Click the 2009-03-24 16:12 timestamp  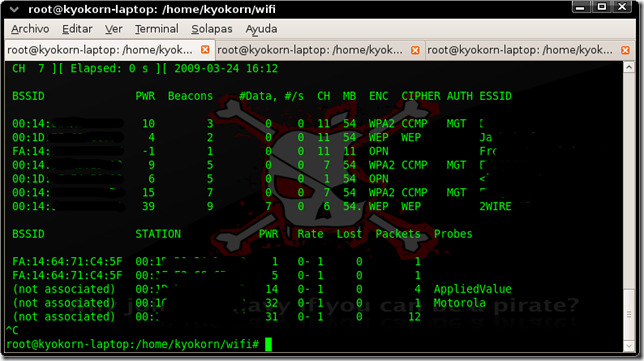tap(226, 68)
